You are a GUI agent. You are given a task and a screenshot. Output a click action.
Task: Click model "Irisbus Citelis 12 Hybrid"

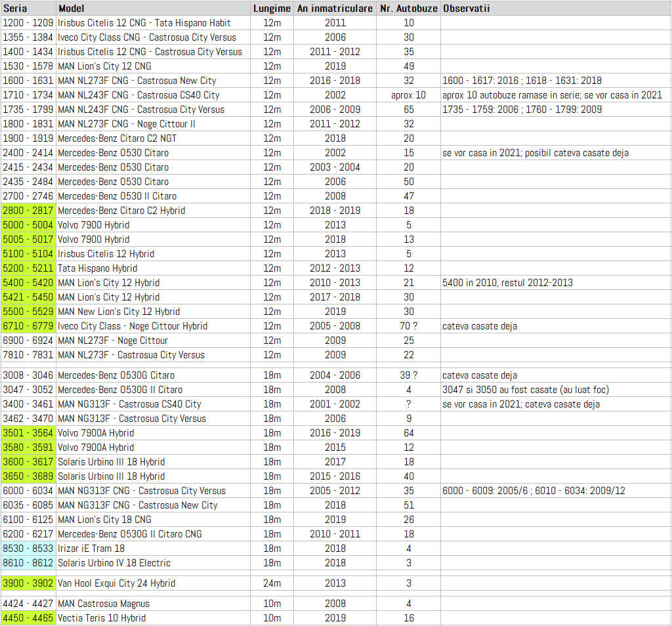tap(106, 254)
